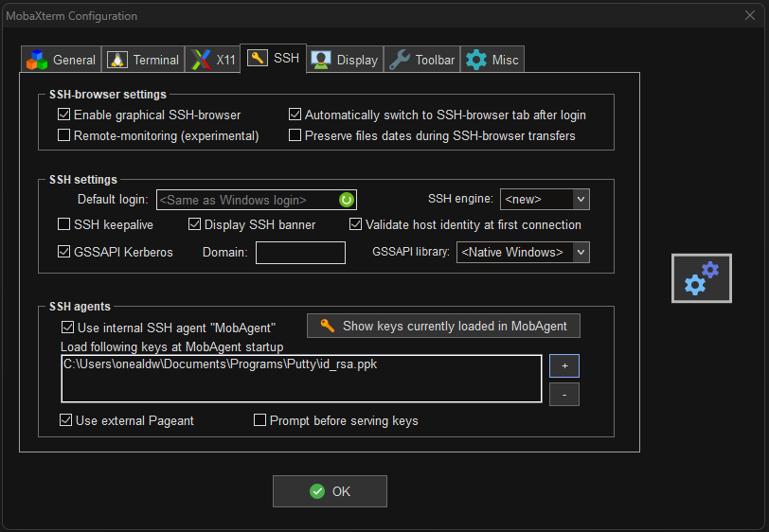Click the minus button to remove key
The image size is (769, 532).
click(x=563, y=394)
